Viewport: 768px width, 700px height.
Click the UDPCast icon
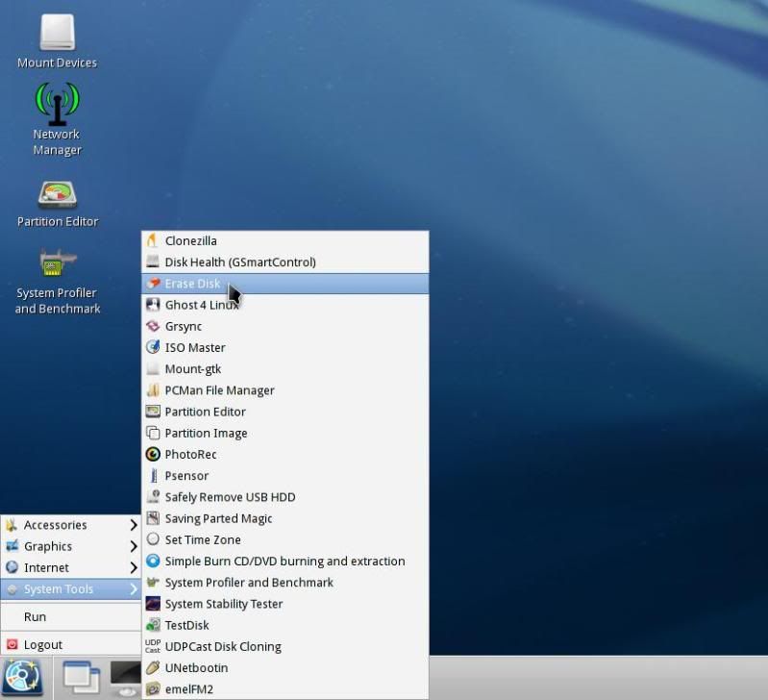pyautogui.click(x=153, y=646)
